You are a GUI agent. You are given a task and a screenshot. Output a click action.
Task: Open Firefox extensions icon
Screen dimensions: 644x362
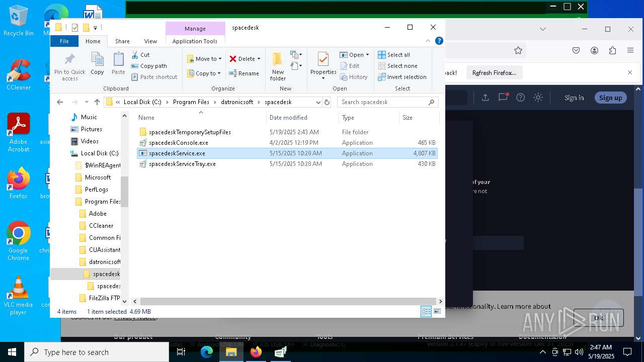612,50
